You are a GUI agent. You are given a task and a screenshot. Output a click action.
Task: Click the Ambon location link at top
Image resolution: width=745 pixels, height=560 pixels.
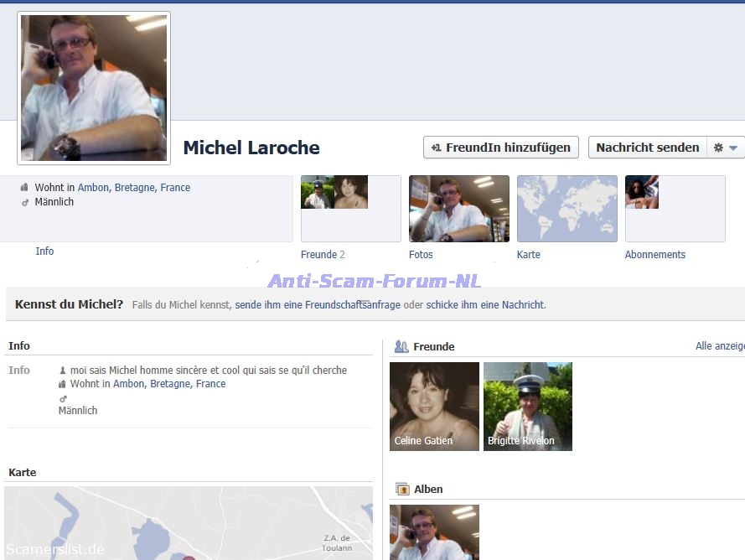coord(93,188)
